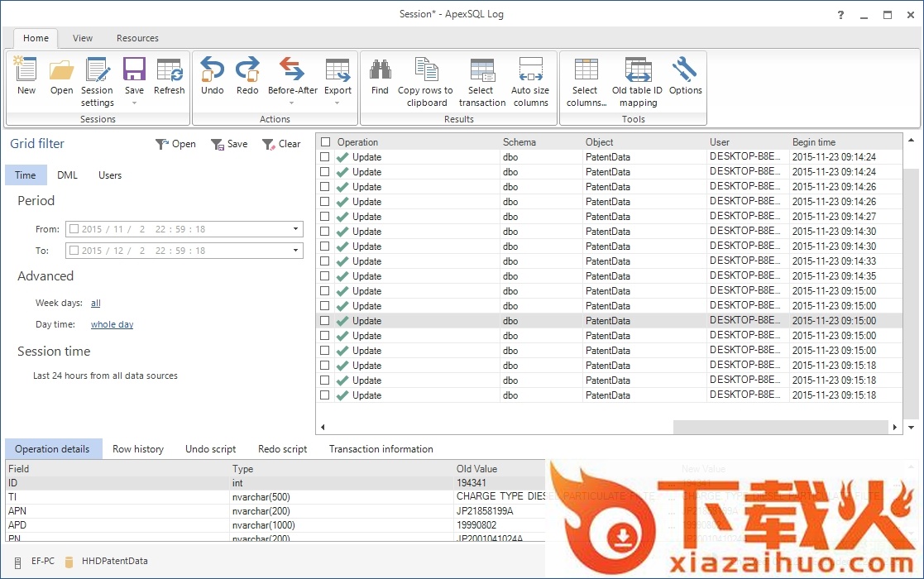Open a saved grid filter
The height and width of the screenshot is (579, 924).
point(175,144)
